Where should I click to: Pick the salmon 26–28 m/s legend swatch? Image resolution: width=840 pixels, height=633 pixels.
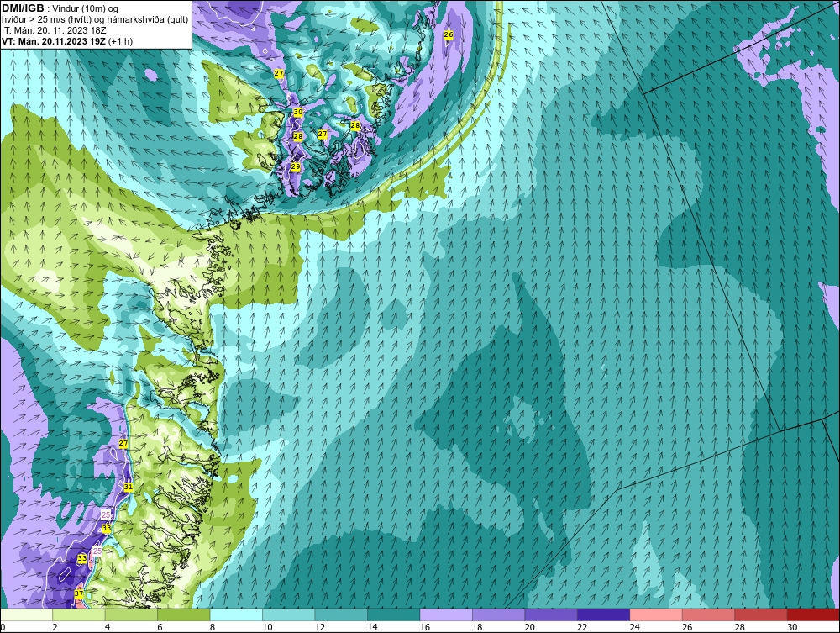coord(709,615)
